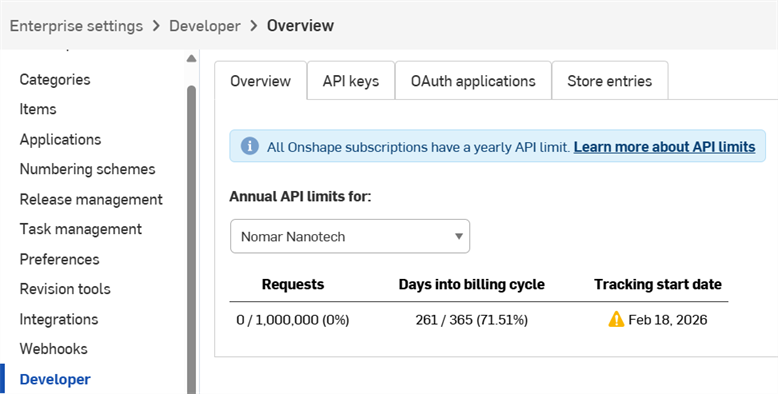Viewport: 778px width, 394px height.
Task: Follow the Learn more about API limits link
Action: coord(664,147)
